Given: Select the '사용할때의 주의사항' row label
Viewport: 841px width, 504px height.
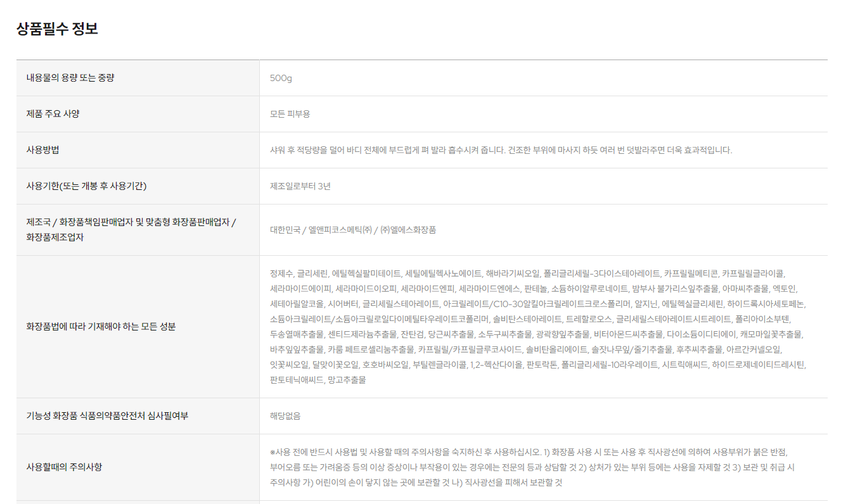Looking at the screenshot, I should click(64, 467).
